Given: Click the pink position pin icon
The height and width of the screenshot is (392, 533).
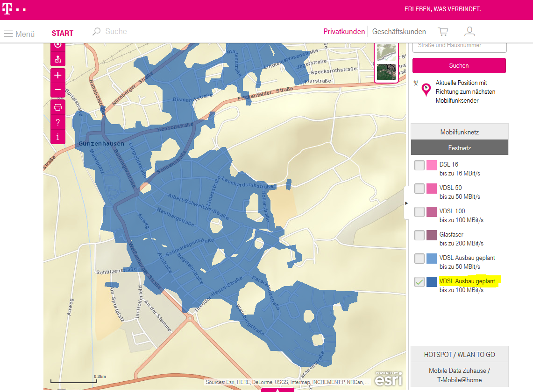Looking at the screenshot, I should (426, 90).
